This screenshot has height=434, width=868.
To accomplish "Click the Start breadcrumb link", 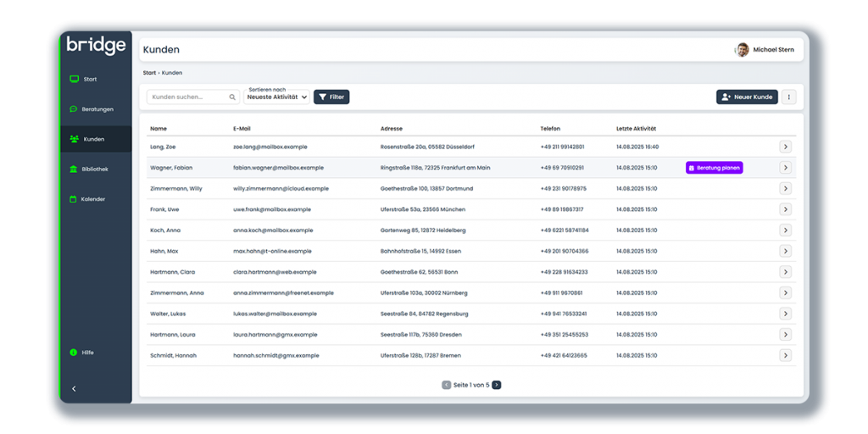I will click(149, 73).
